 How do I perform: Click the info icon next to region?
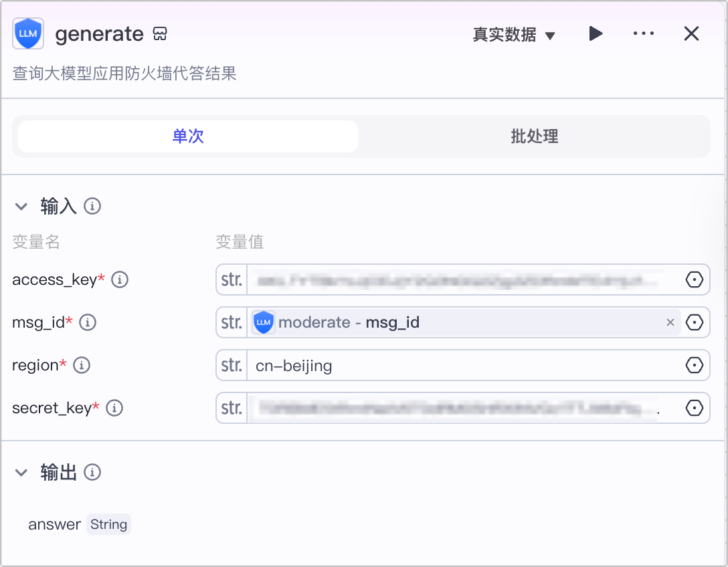coord(82,365)
